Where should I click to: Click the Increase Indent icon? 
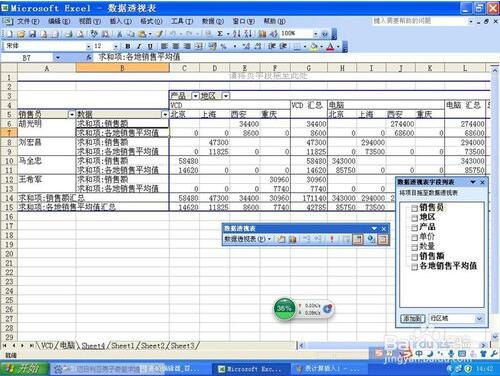tap(283, 46)
